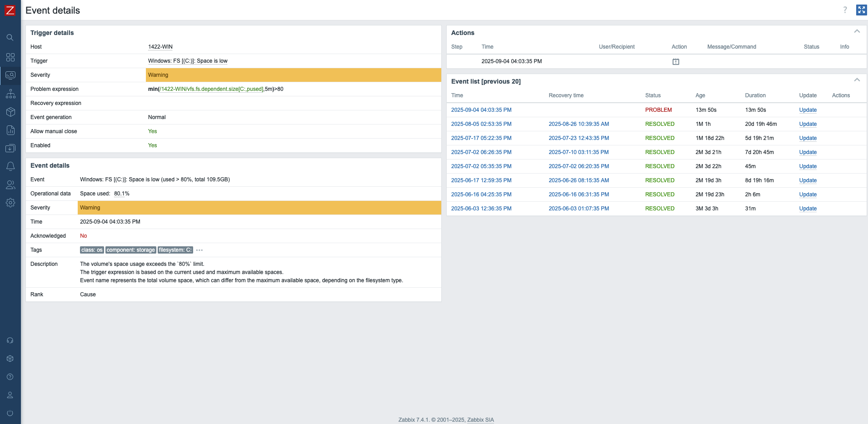
Task: Open host link 1422-WIN
Action: 160,46
